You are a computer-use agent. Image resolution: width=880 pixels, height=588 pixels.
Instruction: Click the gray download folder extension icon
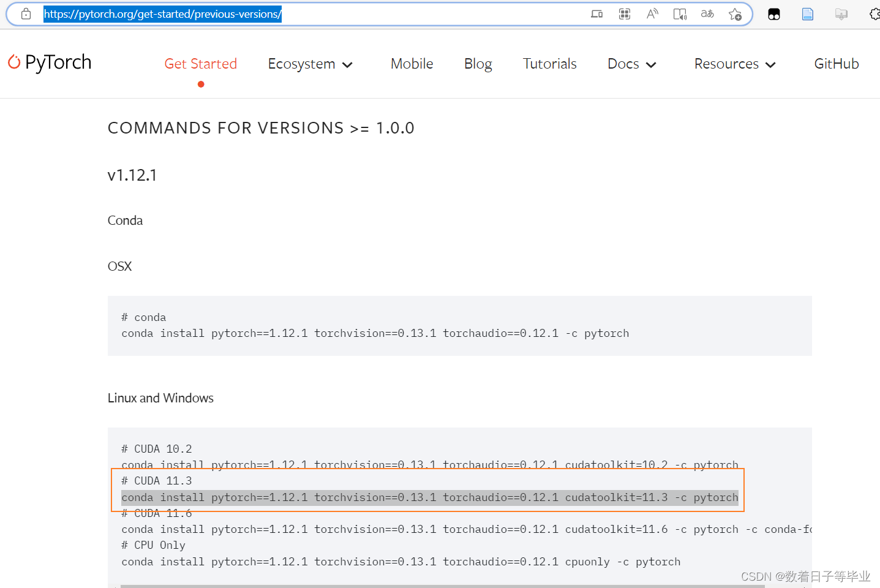[841, 14]
